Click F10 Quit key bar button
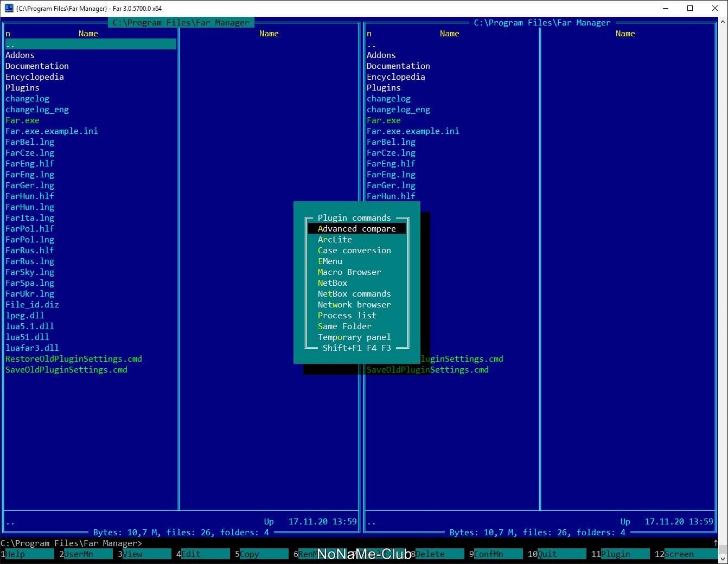Screen dimensions: 728x564 (x=557, y=554)
